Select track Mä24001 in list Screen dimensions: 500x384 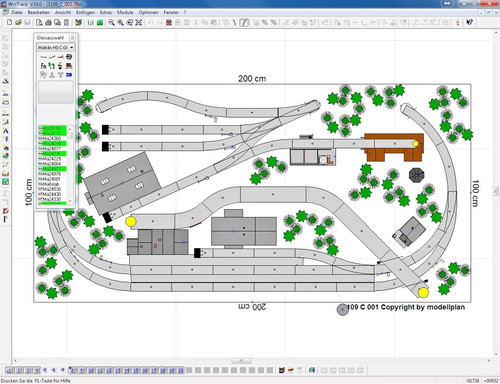(52, 179)
